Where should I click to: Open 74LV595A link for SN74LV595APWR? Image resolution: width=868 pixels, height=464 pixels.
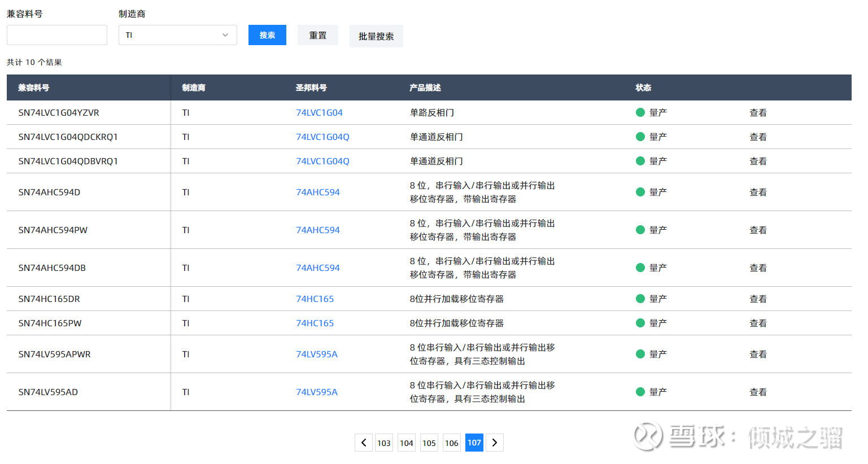point(317,354)
